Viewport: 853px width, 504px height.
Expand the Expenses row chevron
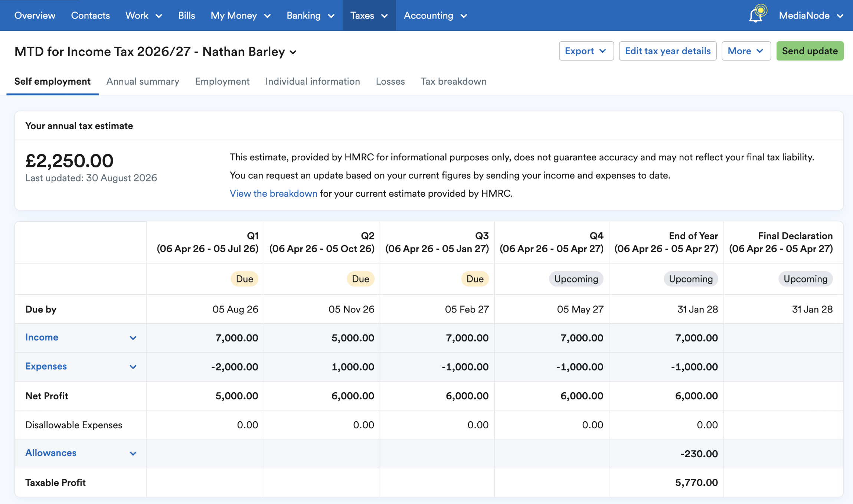(x=133, y=367)
